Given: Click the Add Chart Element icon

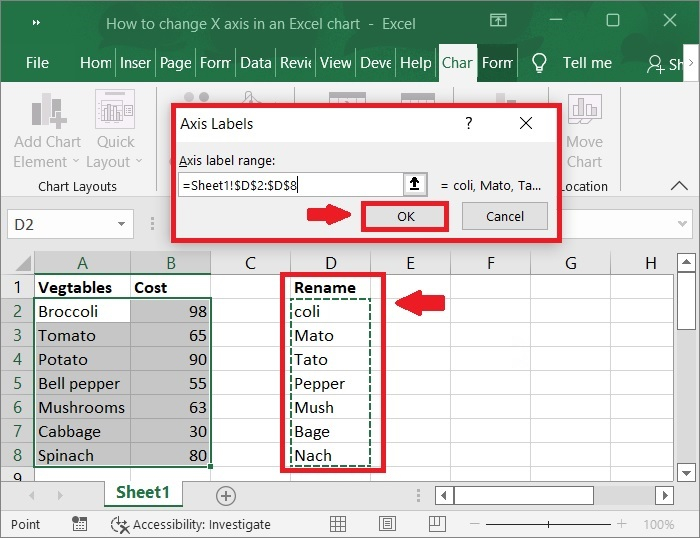Looking at the screenshot, I should 48,110.
